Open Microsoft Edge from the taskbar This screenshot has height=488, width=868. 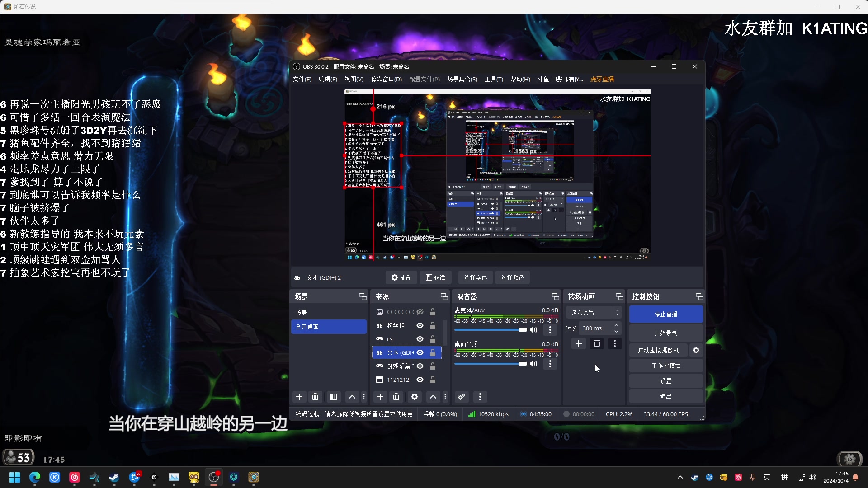pyautogui.click(x=35, y=477)
